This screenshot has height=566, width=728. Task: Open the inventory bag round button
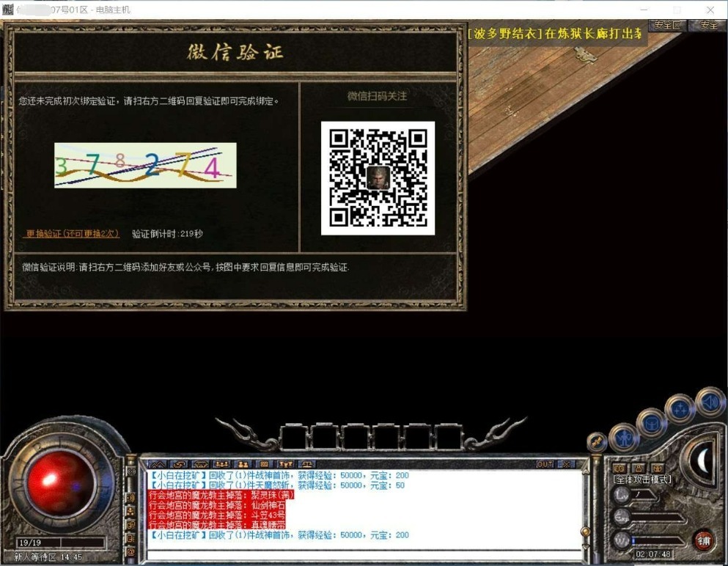[651, 422]
